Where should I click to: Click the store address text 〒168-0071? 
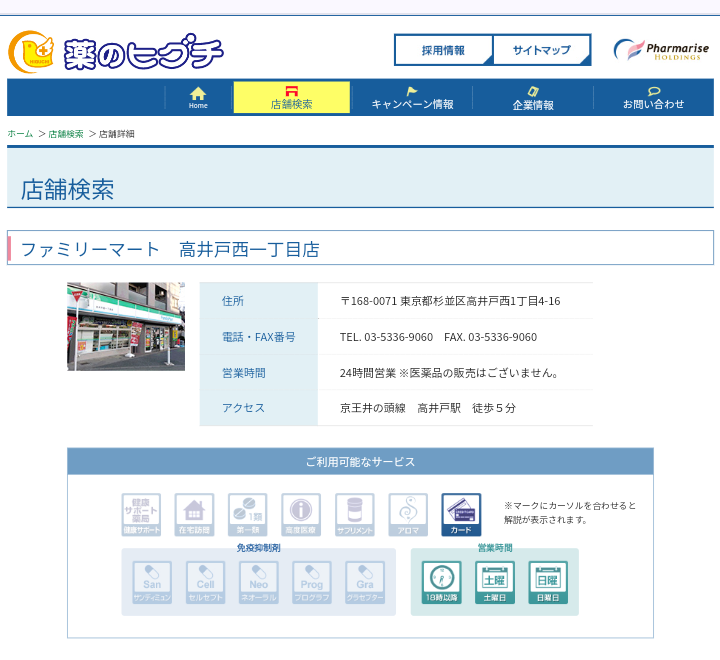coord(450,301)
